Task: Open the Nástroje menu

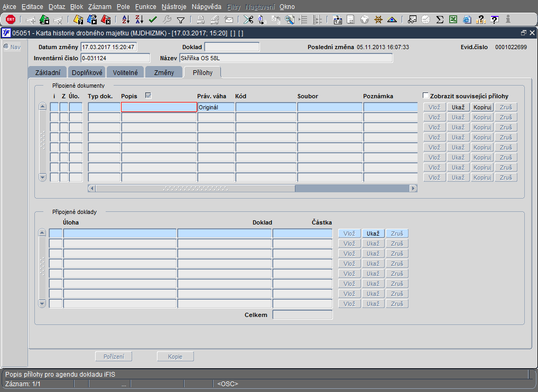Action: coord(173,7)
